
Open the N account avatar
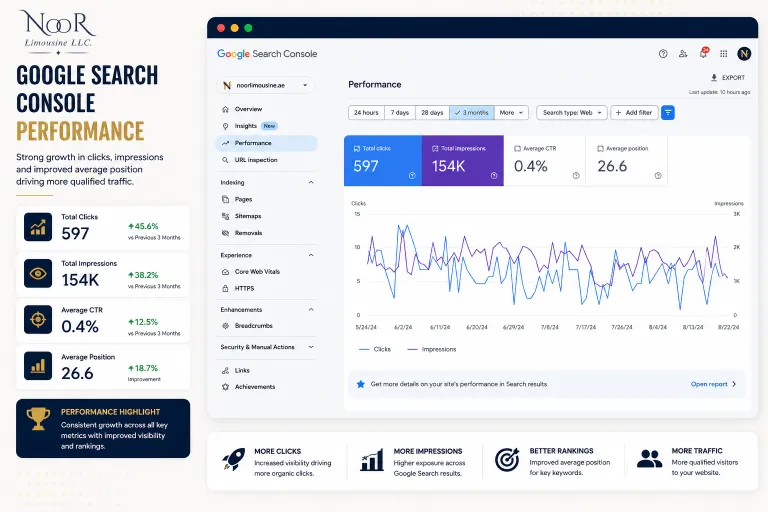point(744,54)
